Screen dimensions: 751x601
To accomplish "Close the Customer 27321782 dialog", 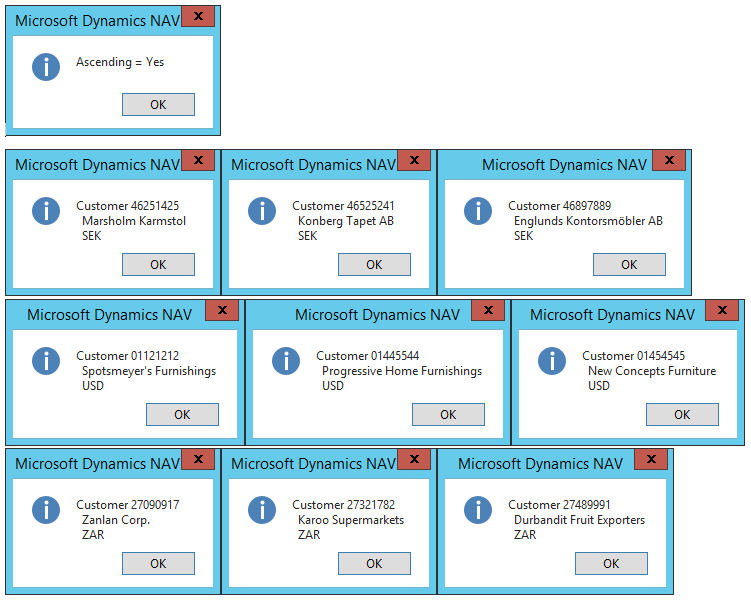I will pyautogui.click(x=414, y=459).
